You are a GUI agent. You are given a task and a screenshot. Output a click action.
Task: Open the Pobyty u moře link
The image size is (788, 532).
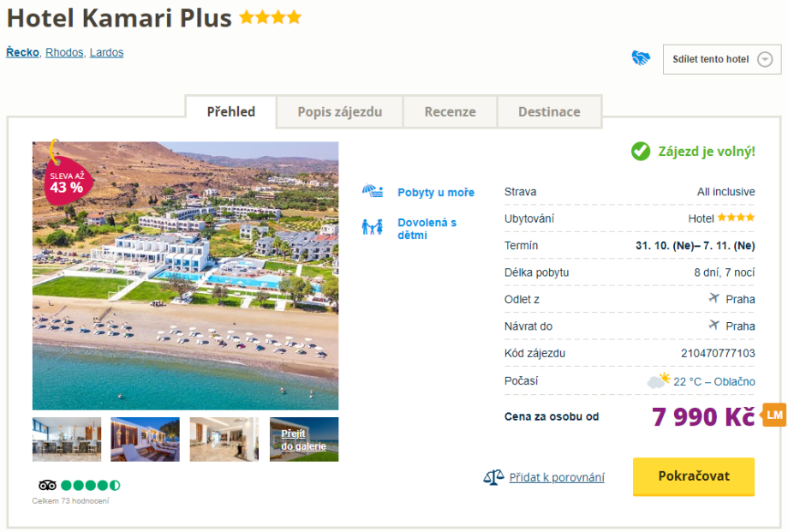point(436,193)
